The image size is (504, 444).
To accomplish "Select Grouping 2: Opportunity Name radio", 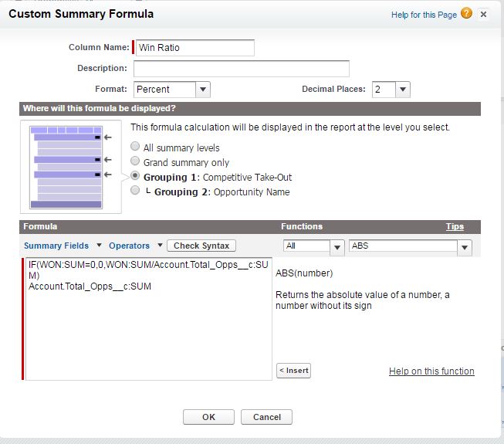I will [135, 190].
